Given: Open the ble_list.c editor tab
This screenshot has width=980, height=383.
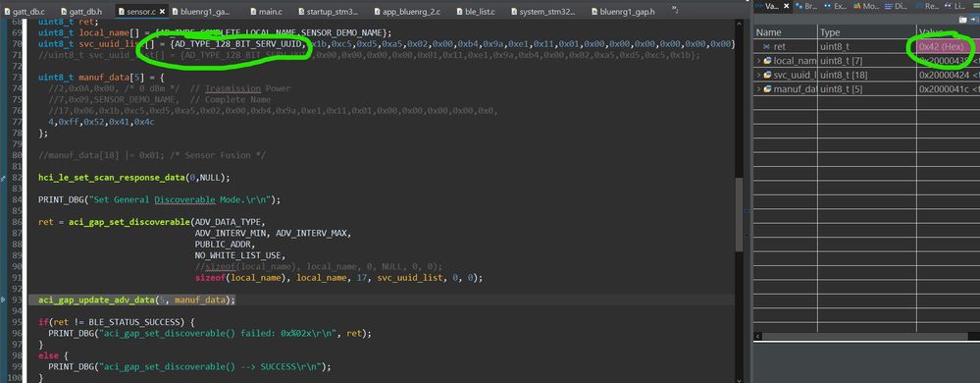Looking at the screenshot, I should pyautogui.click(x=476, y=11).
